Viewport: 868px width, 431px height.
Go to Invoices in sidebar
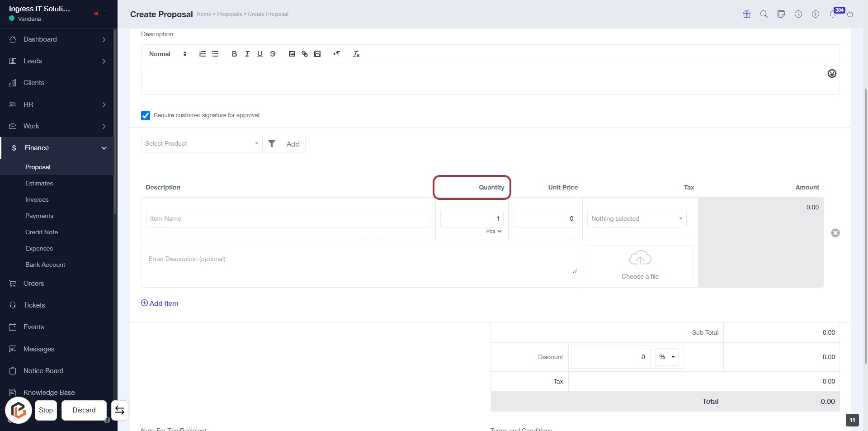tap(37, 199)
